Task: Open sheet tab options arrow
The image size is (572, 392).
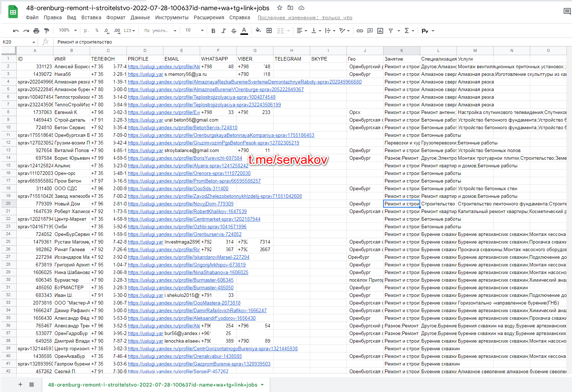Action: (262, 385)
